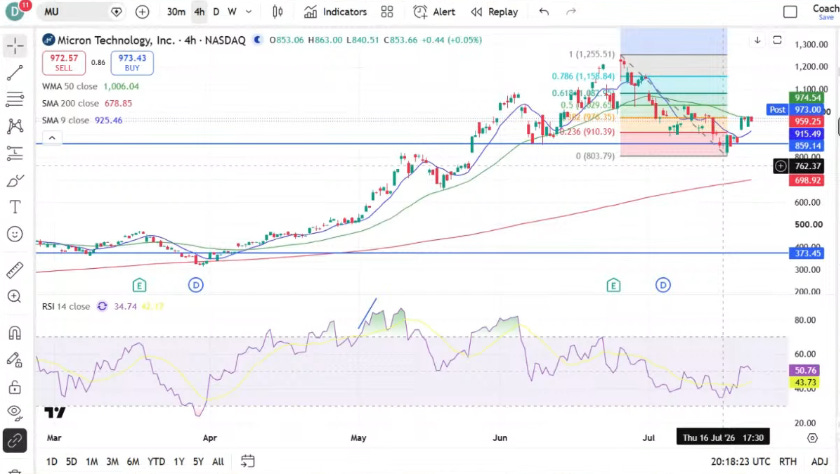Image resolution: width=840 pixels, height=474 pixels.
Task: Toggle lock all drawings
Action: click(15, 387)
